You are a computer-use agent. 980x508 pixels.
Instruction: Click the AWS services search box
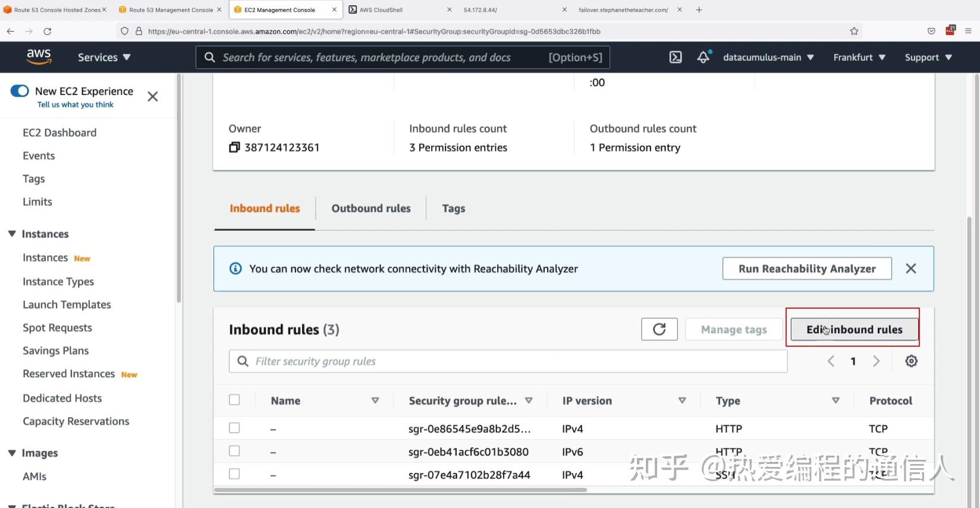pyautogui.click(x=403, y=57)
